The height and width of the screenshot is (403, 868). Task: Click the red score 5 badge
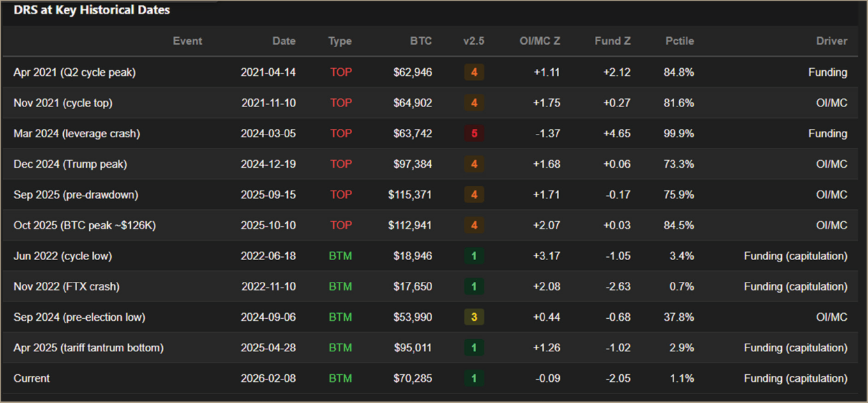coord(474,133)
